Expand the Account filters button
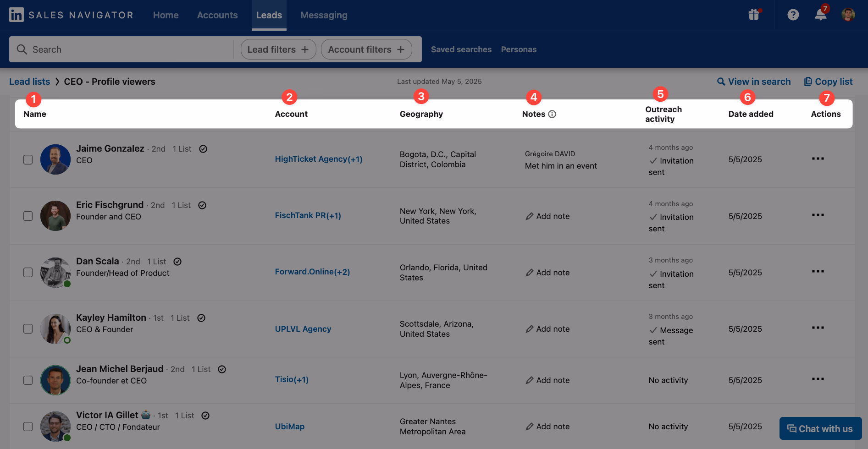This screenshot has height=449, width=868. pyautogui.click(x=366, y=49)
